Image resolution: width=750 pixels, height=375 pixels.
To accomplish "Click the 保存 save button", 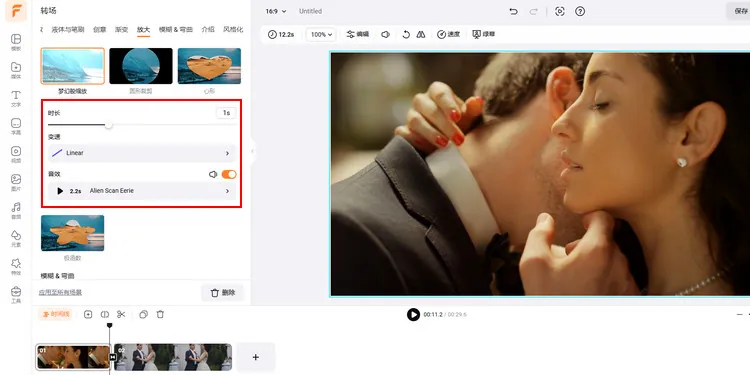I will (x=739, y=11).
